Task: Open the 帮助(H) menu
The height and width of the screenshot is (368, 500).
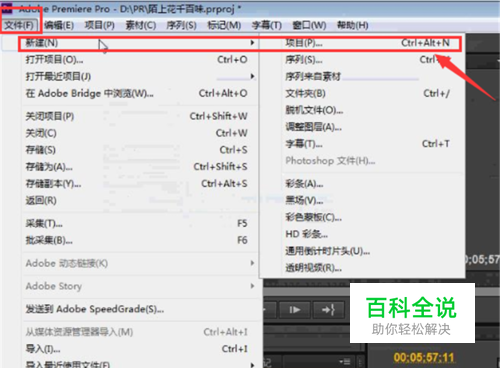Action: click(352, 25)
